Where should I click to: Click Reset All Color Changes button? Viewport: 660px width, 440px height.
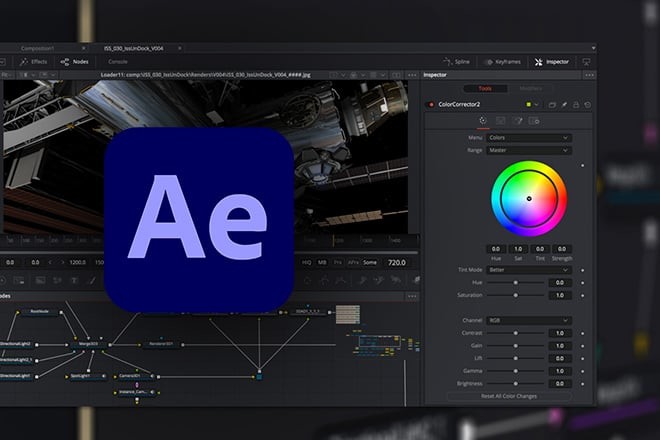509,396
